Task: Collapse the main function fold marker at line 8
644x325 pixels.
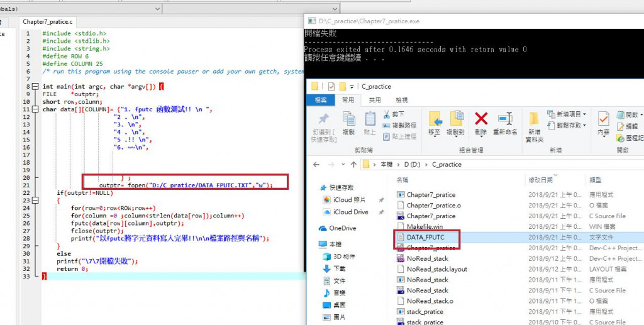Action: pyautogui.click(x=35, y=87)
